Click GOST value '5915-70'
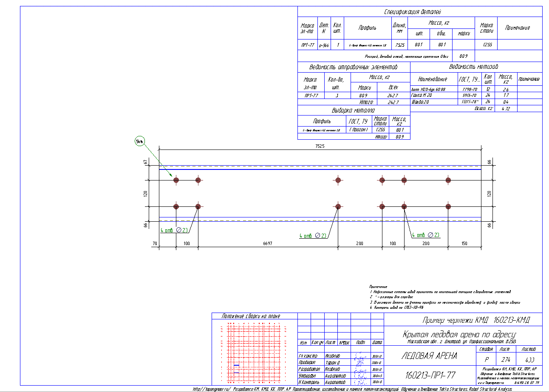Viewport: 549px width, 392px height. [469, 96]
